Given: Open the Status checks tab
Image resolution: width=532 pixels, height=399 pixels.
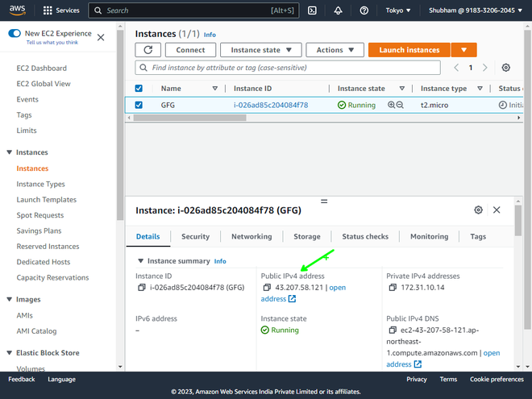Looking at the screenshot, I should point(365,236).
